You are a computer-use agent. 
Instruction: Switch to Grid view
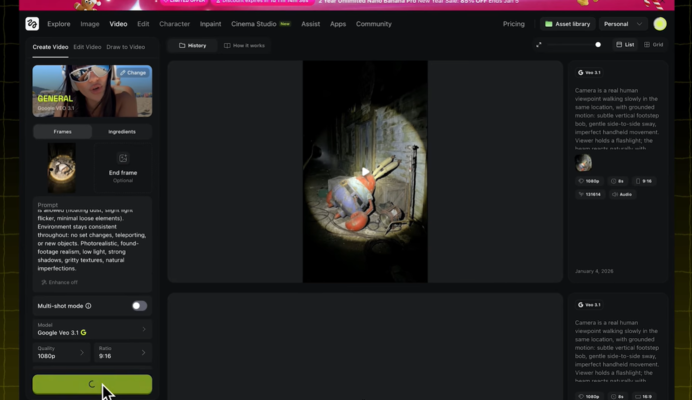[x=654, y=45]
